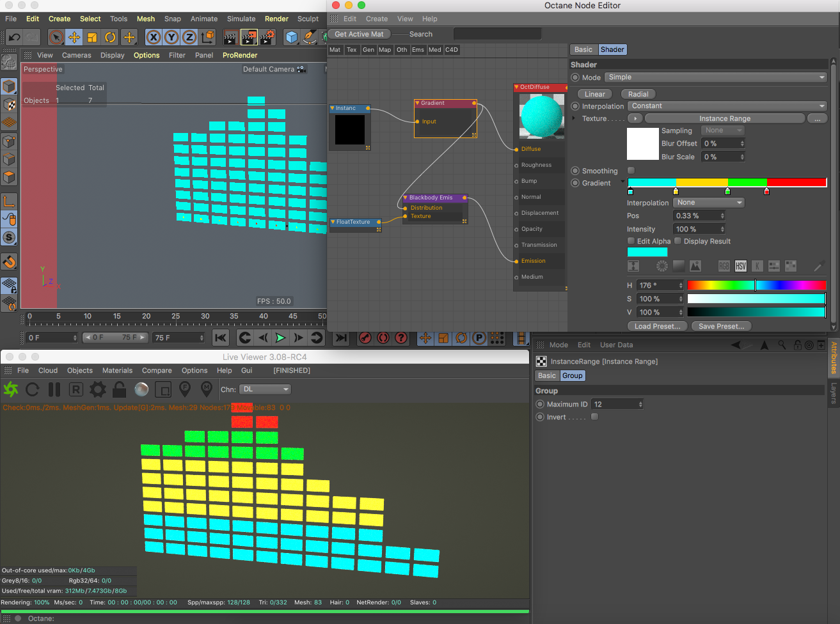This screenshot has height=624, width=840.
Task: Toggle the coordinate system icon
Action: click(x=207, y=37)
